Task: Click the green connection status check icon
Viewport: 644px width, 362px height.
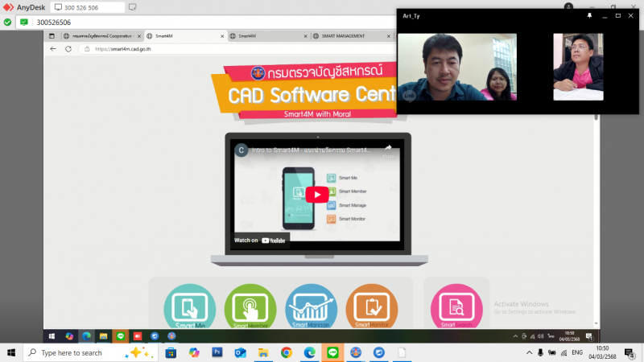Action: click(7, 23)
